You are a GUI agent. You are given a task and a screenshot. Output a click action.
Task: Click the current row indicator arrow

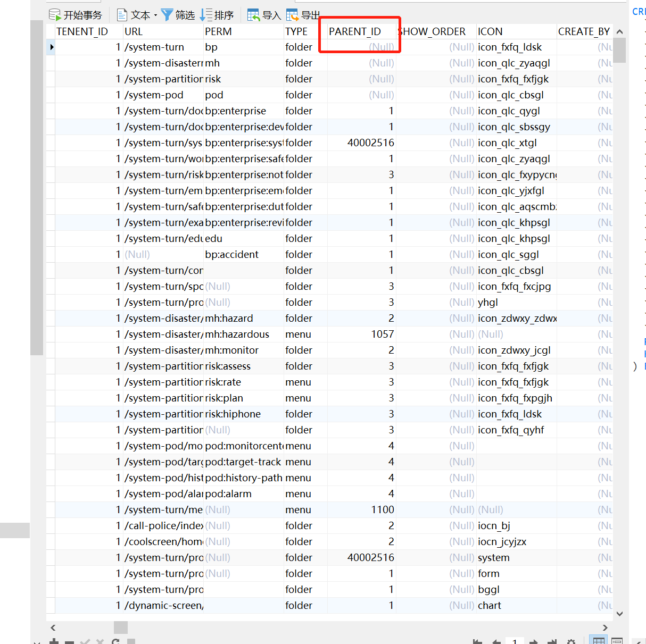point(51,47)
